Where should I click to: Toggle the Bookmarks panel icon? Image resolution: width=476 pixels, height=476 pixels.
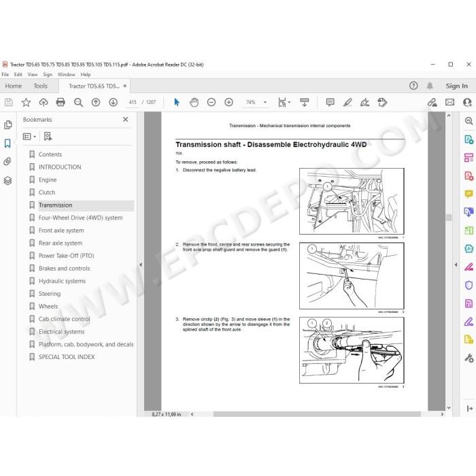pyautogui.click(x=7, y=143)
